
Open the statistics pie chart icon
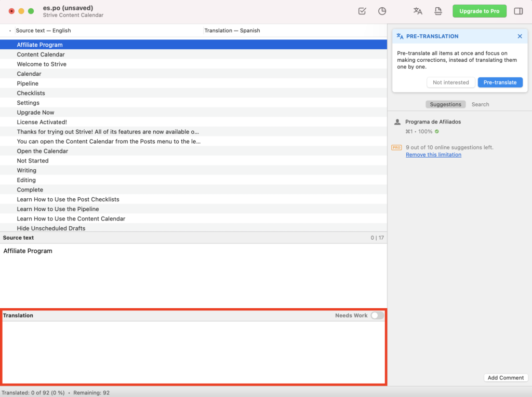(x=382, y=11)
